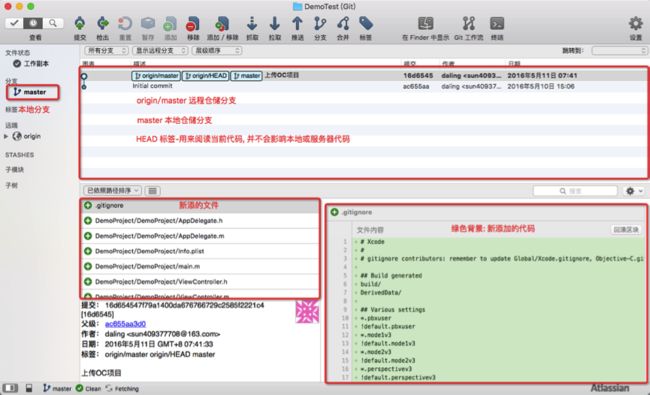
Task: Click the Tag (标签) toolbar icon
Action: (366, 24)
